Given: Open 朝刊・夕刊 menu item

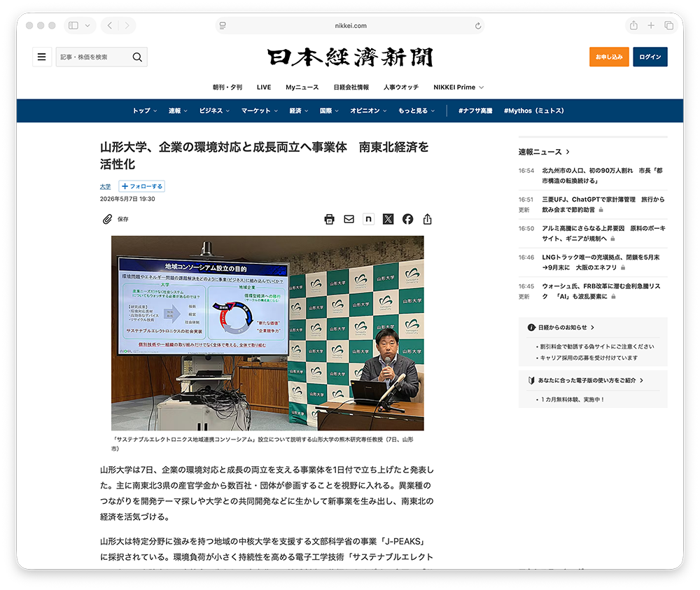Looking at the screenshot, I should pos(227,87).
